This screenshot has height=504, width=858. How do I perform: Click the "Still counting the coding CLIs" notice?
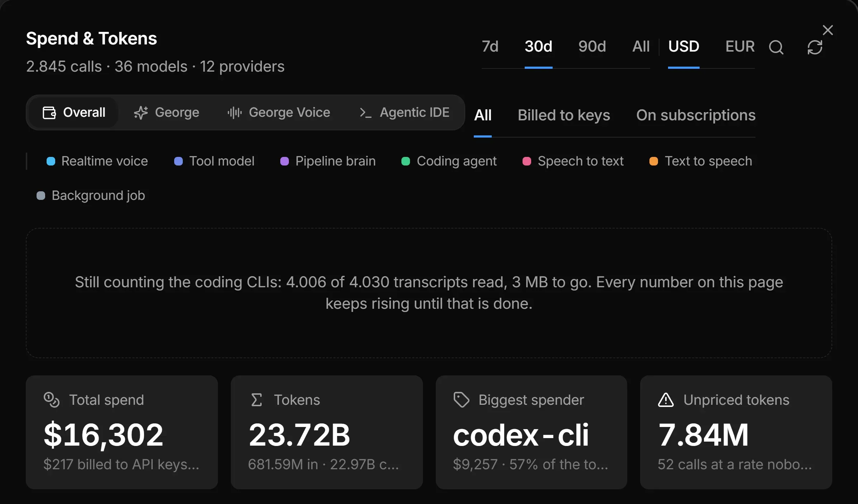[429, 293]
